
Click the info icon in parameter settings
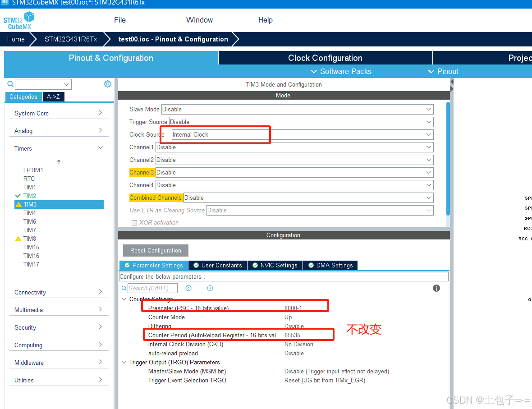[436, 288]
